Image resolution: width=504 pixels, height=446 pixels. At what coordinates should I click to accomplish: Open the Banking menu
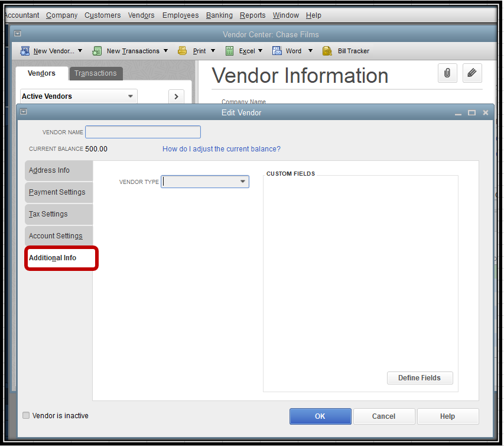click(219, 15)
